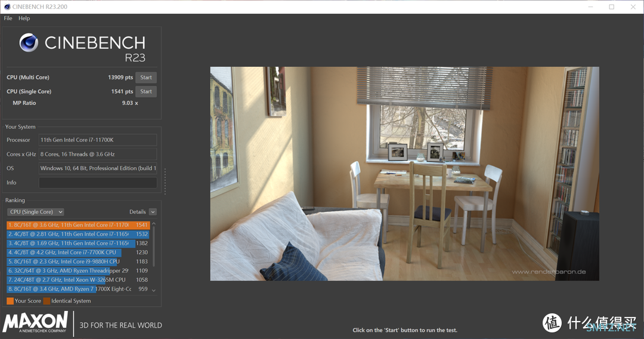The width and height of the screenshot is (644, 339).
Task: Close the Cinebench window
Action: pos(633,7)
